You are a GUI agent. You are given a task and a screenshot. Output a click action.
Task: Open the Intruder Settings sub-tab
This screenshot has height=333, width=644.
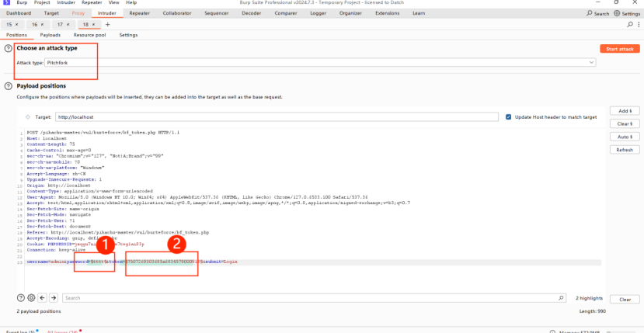click(x=128, y=35)
